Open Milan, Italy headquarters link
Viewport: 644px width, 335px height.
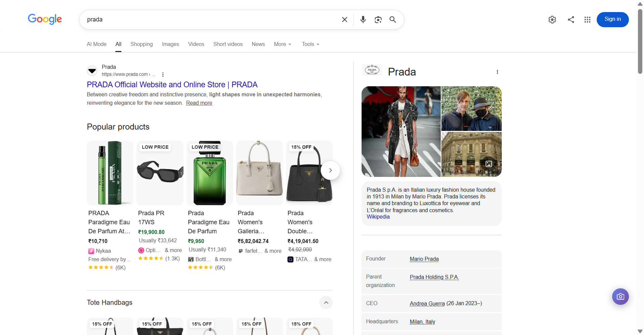pos(423,322)
